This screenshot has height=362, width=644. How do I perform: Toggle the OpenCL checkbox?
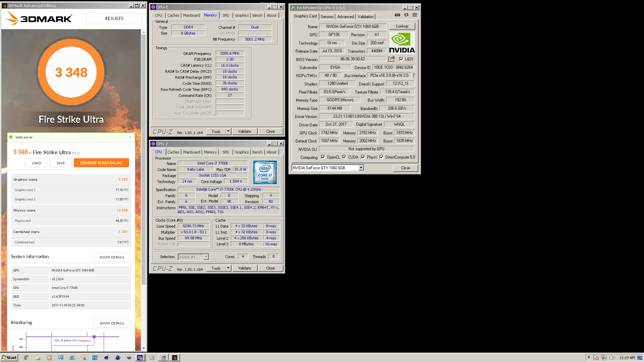point(323,157)
